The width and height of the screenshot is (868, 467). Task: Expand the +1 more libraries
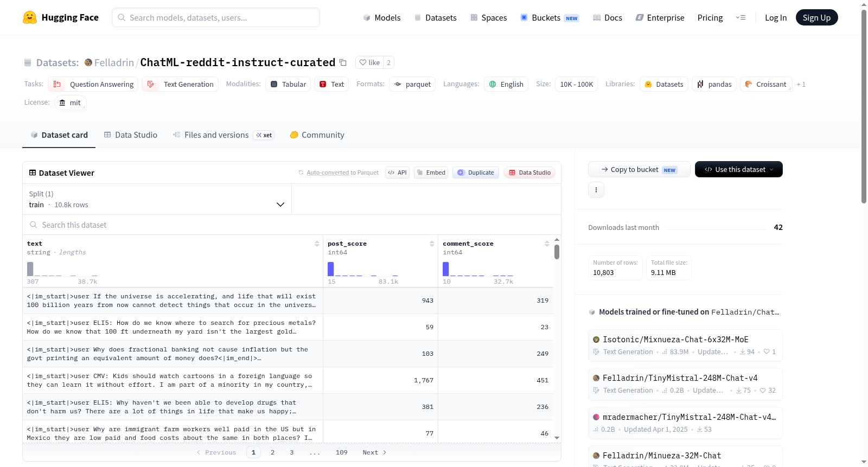click(801, 84)
